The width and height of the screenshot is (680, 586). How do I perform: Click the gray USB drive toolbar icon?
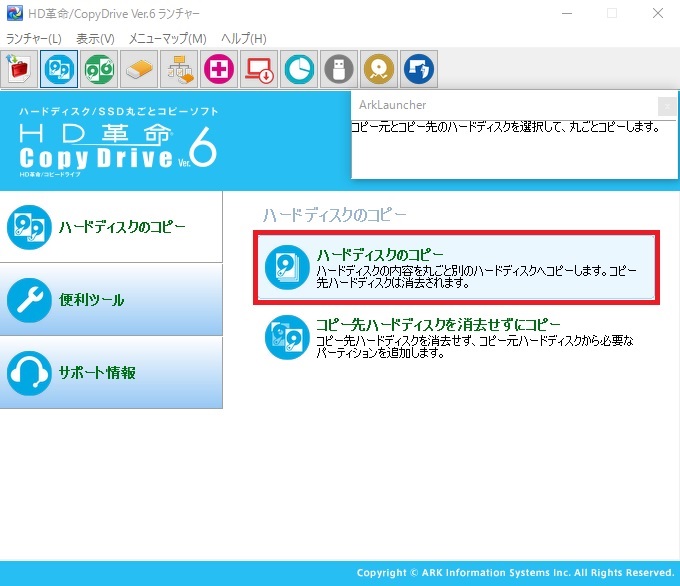339,69
